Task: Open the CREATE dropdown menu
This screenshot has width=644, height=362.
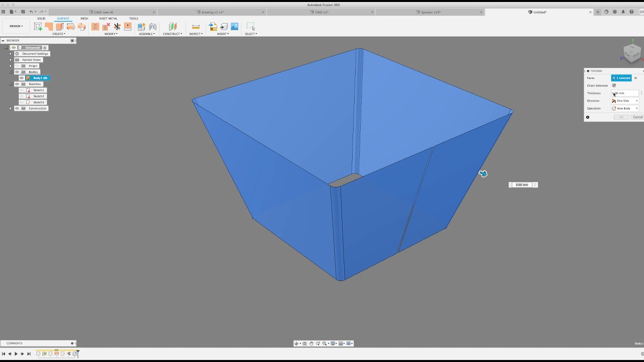Action: click(x=59, y=34)
